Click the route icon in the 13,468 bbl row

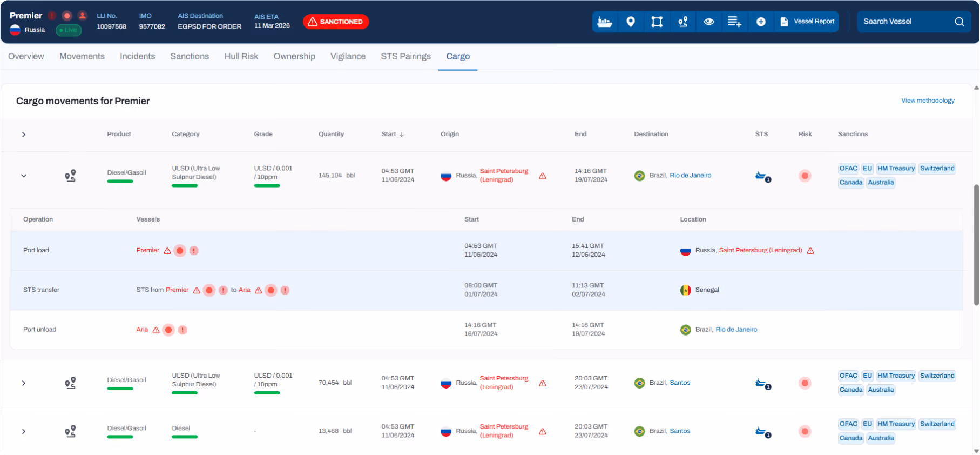coord(70,431)
